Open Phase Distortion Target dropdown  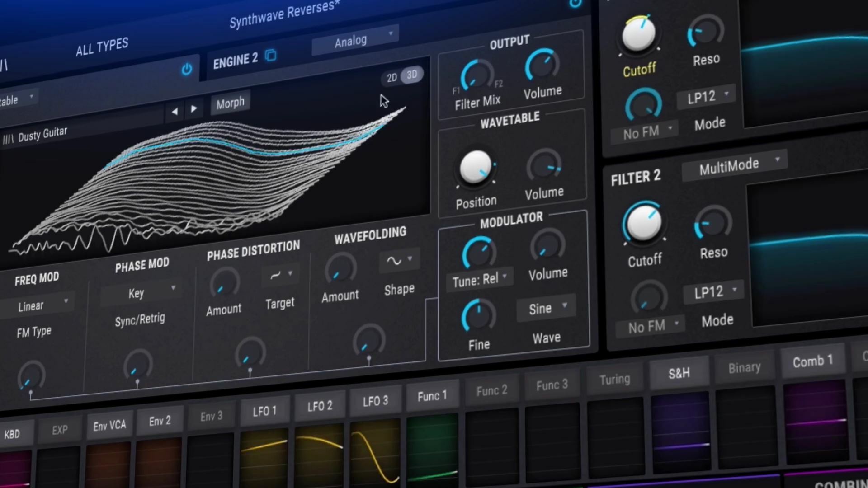pyautogui.click(x=280, y=274)
